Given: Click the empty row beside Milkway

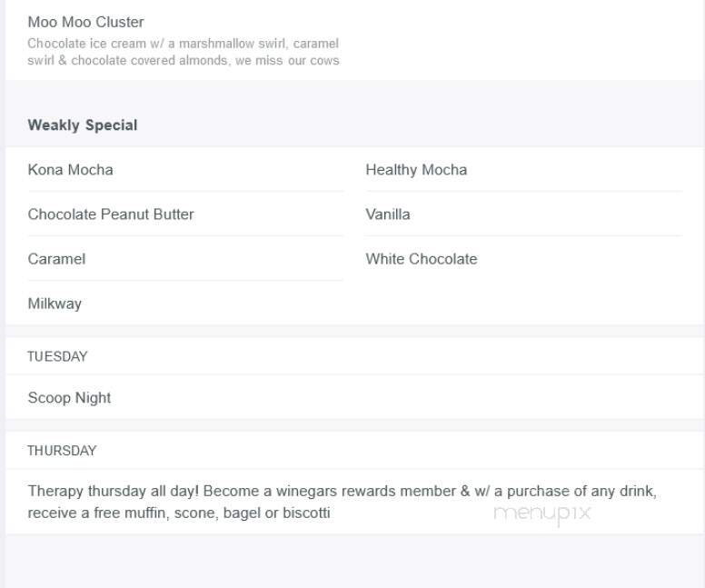Looking at the screenshot, I should [524, 304].
